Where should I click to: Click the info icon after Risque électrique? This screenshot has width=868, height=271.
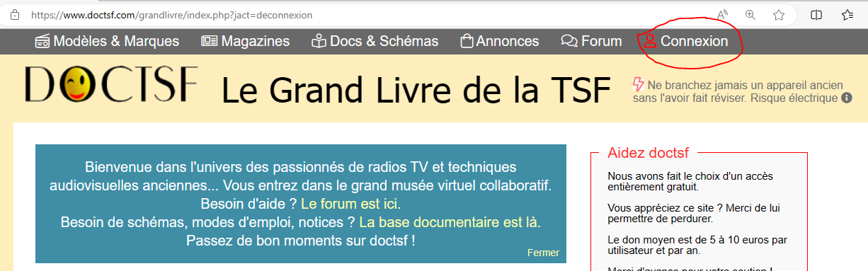[847, 98]
